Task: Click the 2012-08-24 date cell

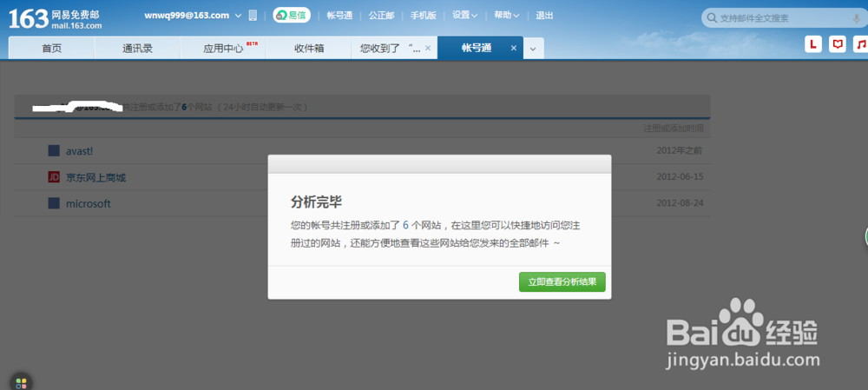Action: click(x=680, y=202)
